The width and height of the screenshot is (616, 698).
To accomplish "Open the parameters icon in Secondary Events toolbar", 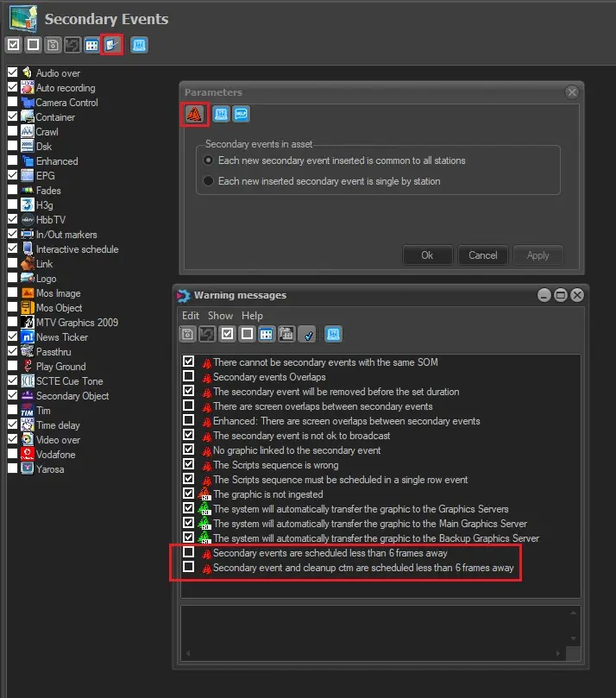I will click(x=112, y=45).
